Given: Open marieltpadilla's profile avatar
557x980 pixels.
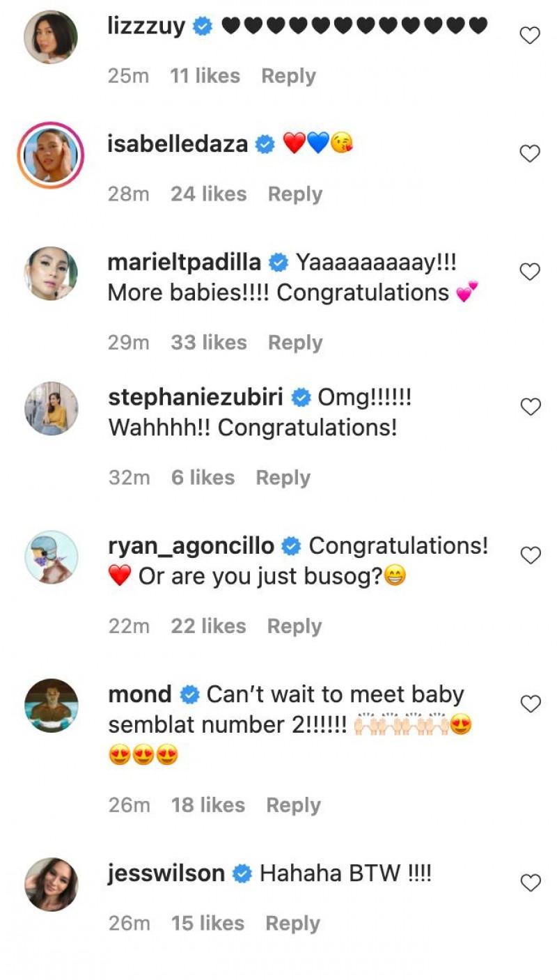Looking at the screenshot, I should click(51, 273).
